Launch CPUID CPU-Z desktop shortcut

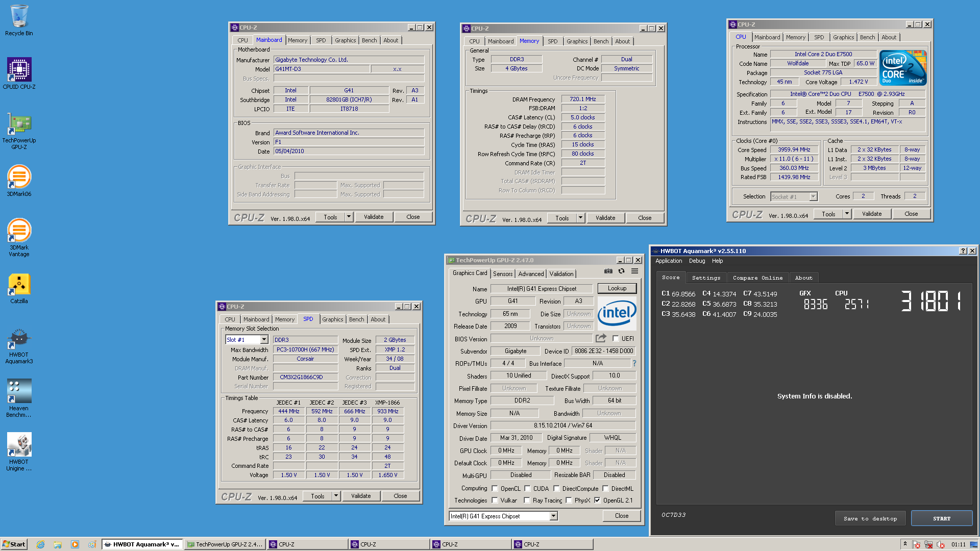tap(19, 73)
